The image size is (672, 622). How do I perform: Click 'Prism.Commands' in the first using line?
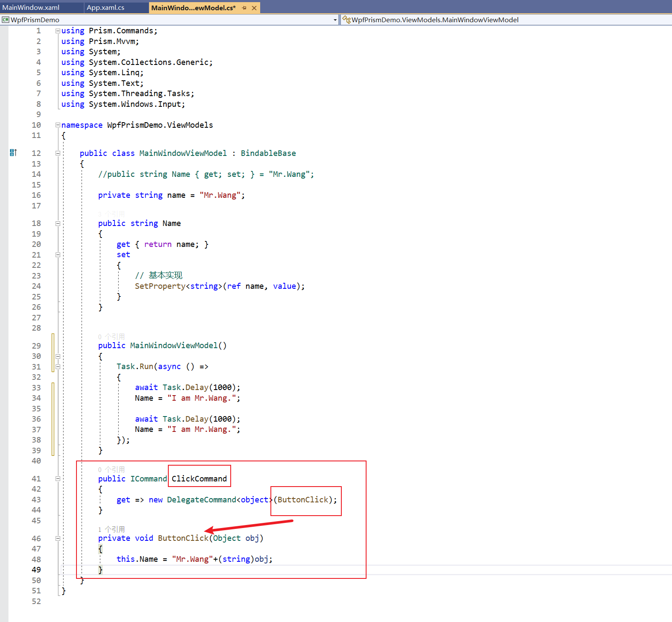point(121,31)
